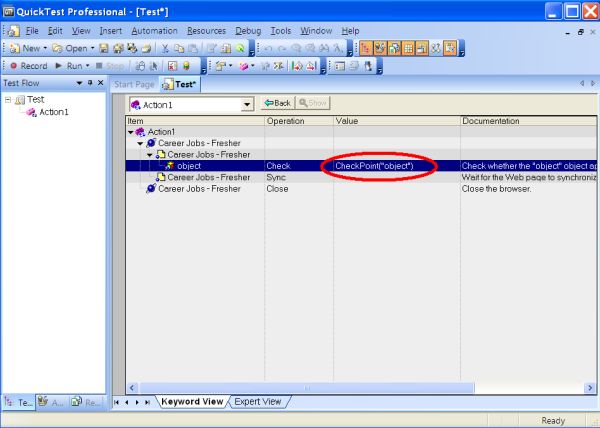Image resolution: width=600 pixels, height=428 pixels.
Task: Click the horizontal scrollbar right arrow
Action: [590, 388]
